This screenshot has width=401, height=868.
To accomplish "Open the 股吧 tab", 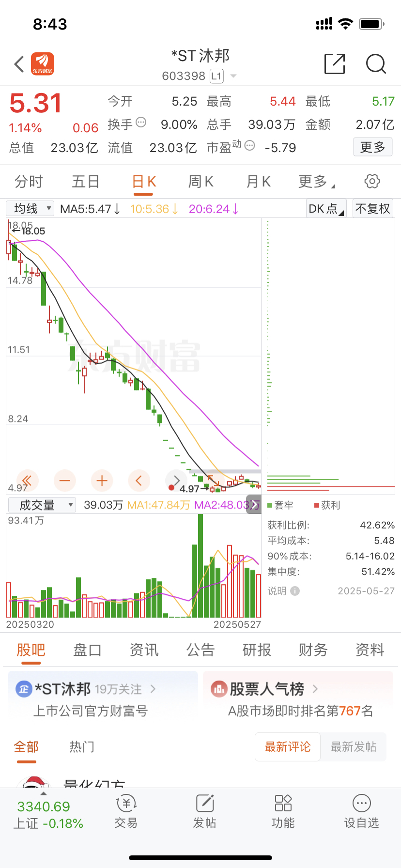I will (31, 650).
